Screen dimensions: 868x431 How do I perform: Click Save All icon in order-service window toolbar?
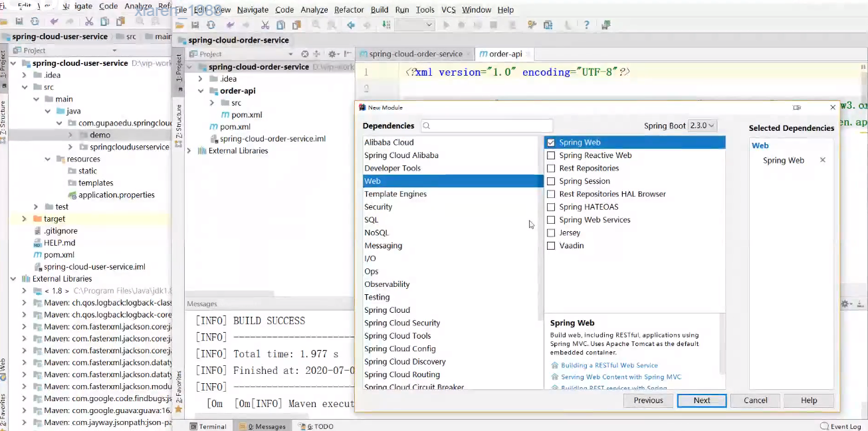click(x=195, y=25)
